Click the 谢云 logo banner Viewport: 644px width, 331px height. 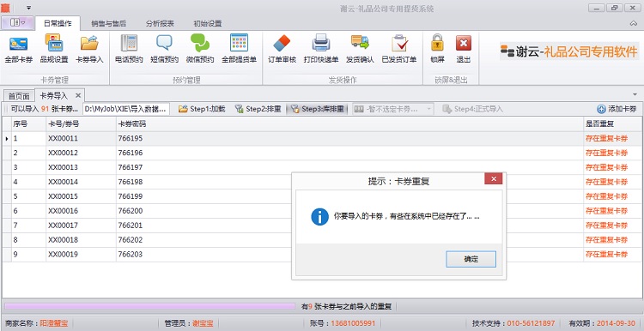coord(569,51)
